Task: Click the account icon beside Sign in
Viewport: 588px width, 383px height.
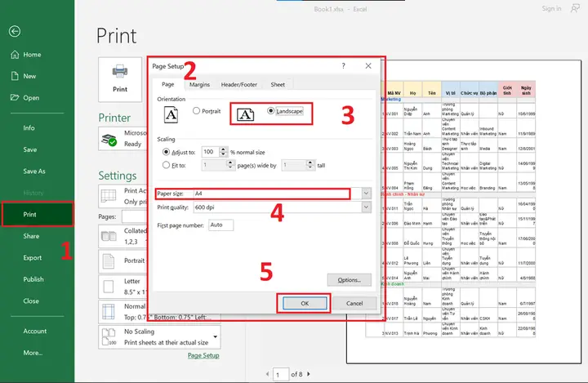Action: click(x=575, y=8)
